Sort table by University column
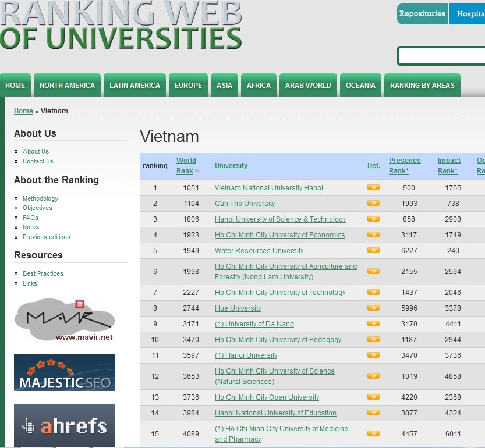Viewport: 485px width, 448px height. [231, 166]
